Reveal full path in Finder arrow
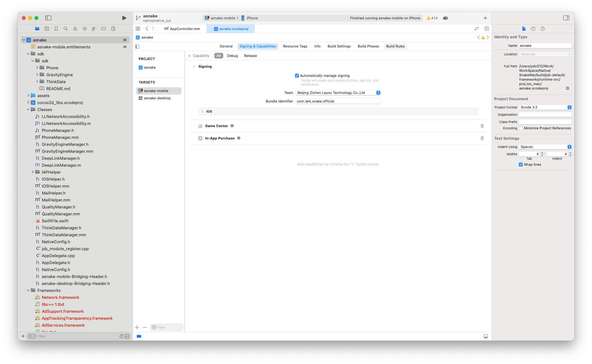The image size is (592, 364). 568,88
